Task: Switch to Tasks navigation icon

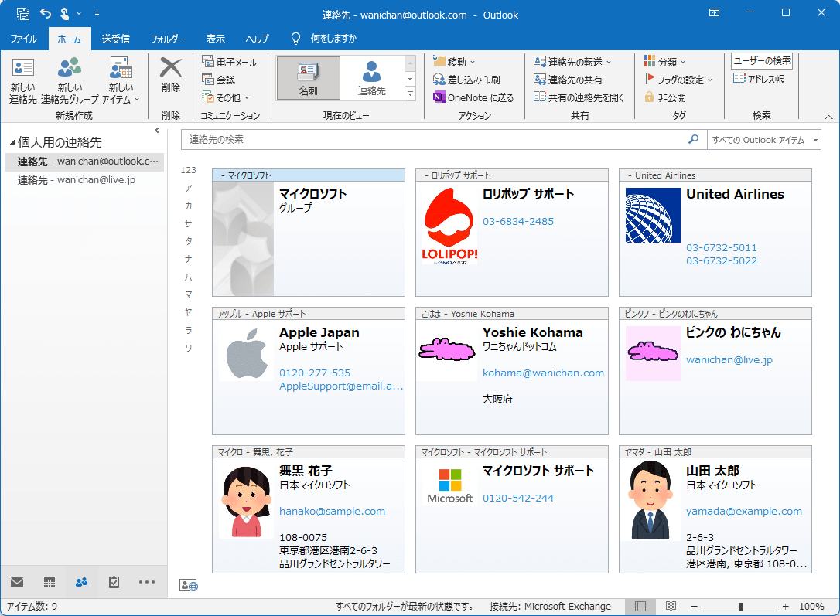Action: coord(114,582)
